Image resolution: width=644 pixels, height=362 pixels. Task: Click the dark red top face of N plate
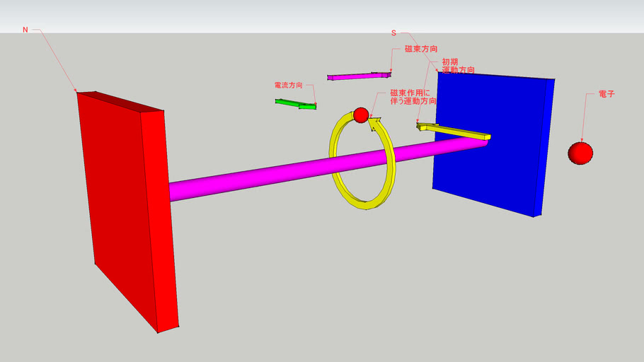[120, 101]
